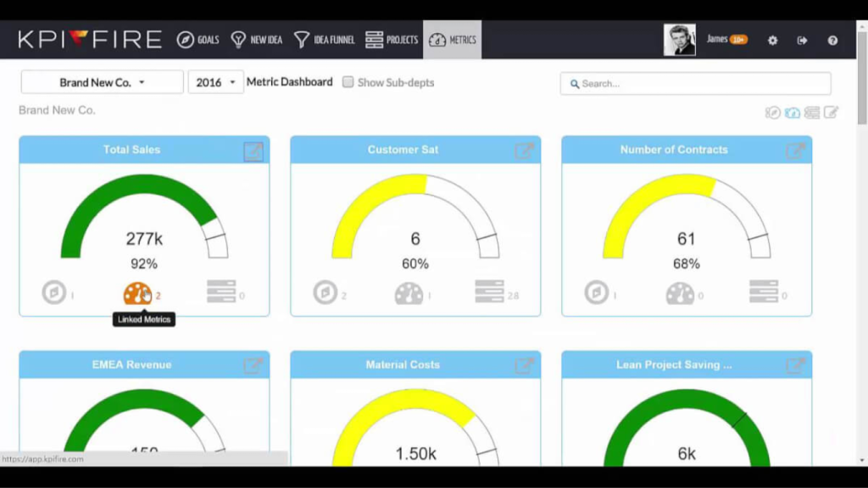
Task: Click linked goals icon on Customer Sat card
Action: pyautogui.click(x=325, y=293)
